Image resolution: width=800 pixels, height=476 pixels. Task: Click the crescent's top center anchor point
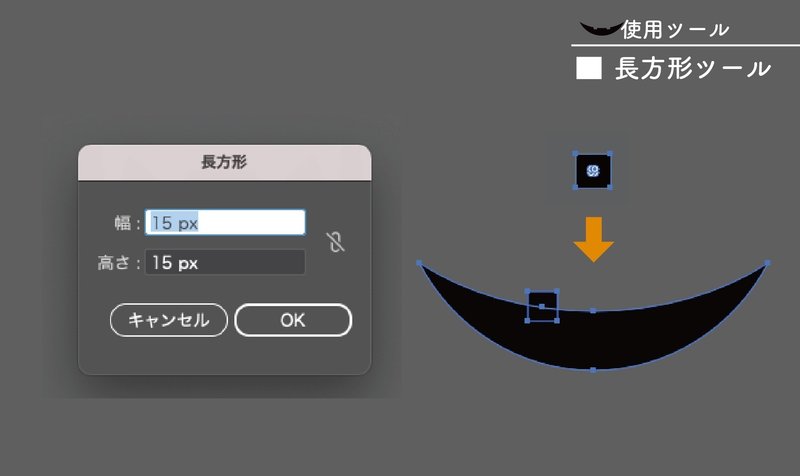click(x=593, y=311)
